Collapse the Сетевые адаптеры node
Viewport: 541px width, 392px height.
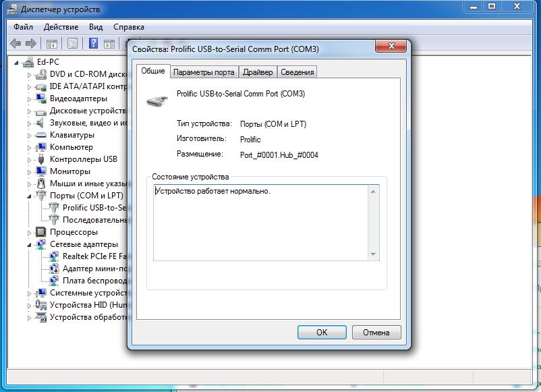click(30, 245)
